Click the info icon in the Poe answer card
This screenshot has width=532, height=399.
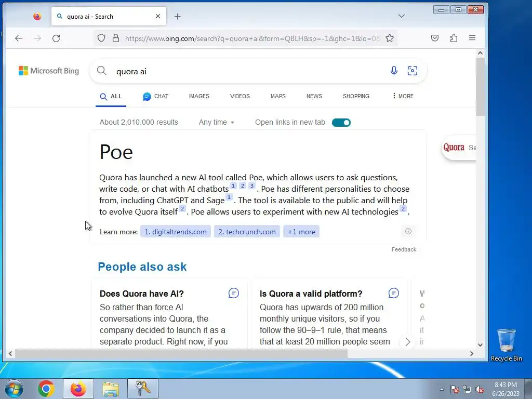[408, 231]
